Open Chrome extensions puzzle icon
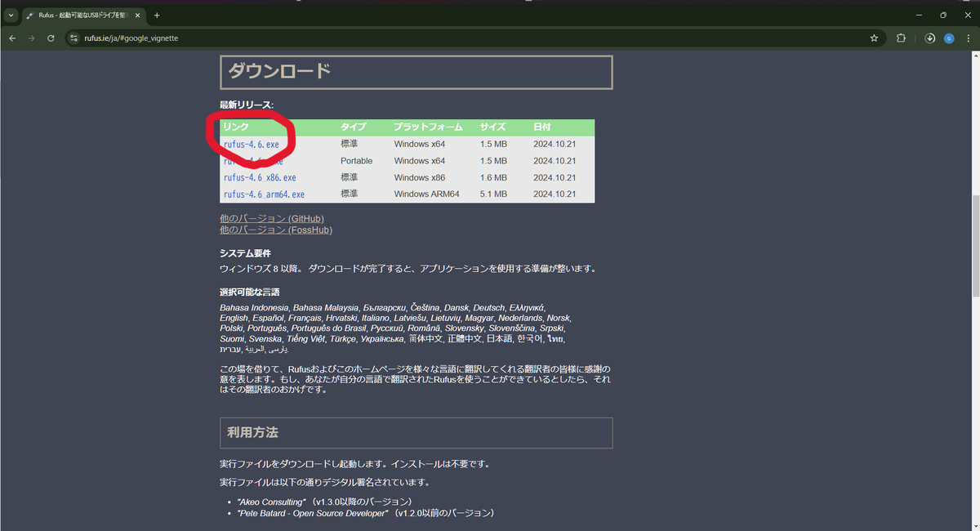The width and height of the screenshot is (980, 531). pyautogui.click(x=902, y=38)
